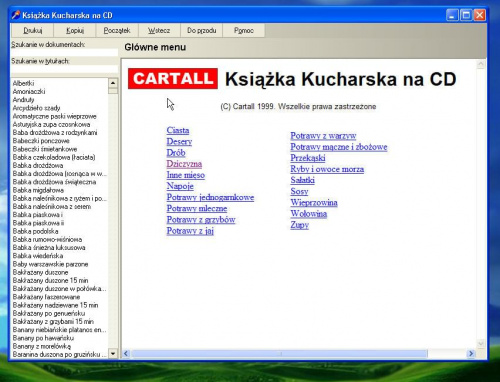
Task: Open the Potrawy mączne i zbożowe link
Action: click(x=339, y=147)
